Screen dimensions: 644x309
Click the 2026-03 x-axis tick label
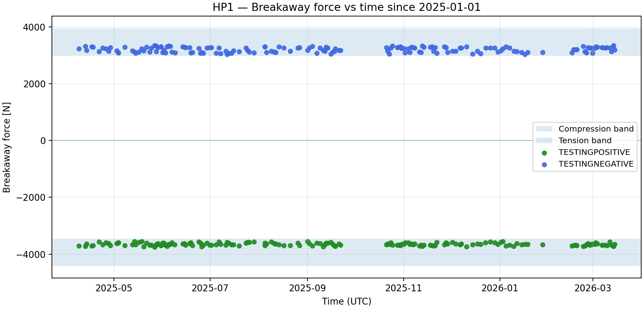click(x=592, y=288)
